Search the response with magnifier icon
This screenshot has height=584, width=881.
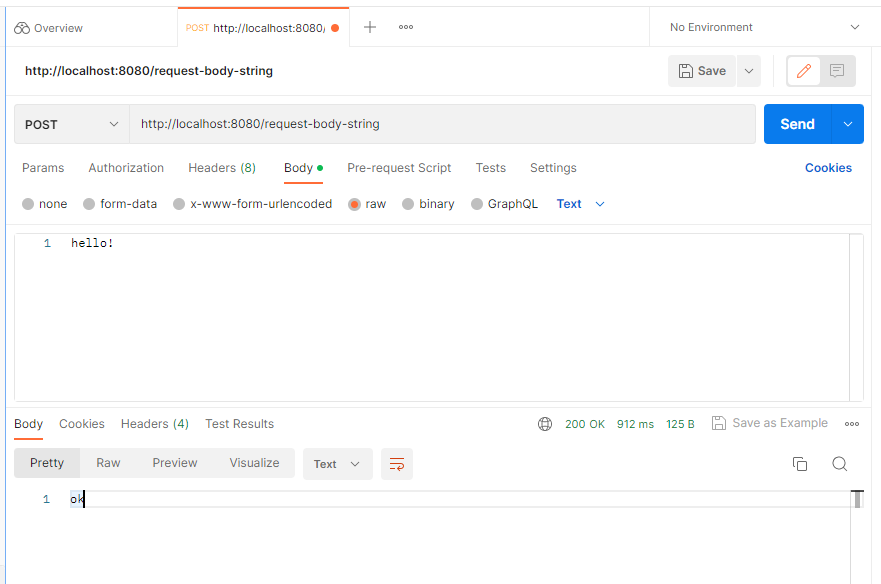pos(839,464)
